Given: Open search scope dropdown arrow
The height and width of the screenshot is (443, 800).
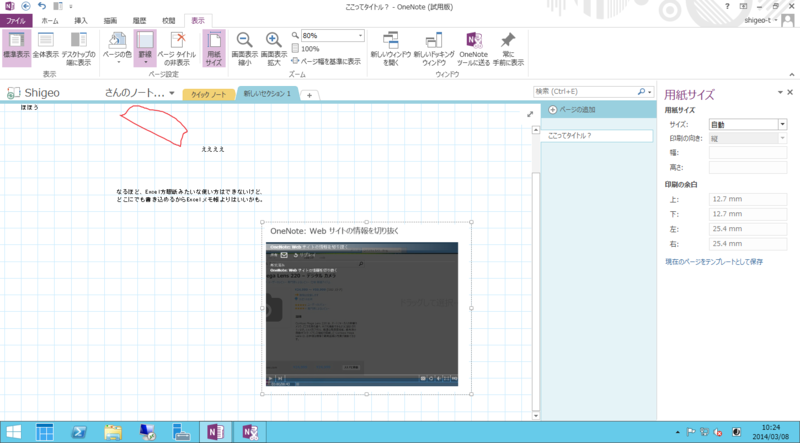Looking at the screenshot, I should pos(649,92).
